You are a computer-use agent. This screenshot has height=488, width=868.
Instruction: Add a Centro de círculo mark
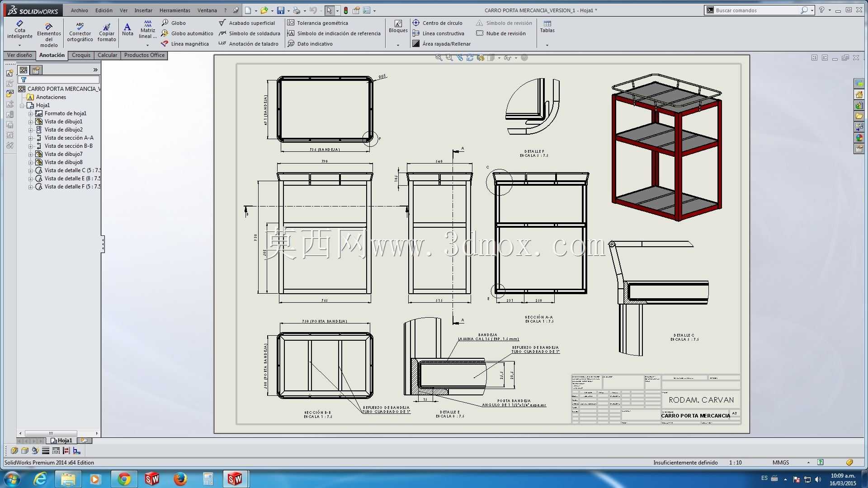[x=438, y=23]
